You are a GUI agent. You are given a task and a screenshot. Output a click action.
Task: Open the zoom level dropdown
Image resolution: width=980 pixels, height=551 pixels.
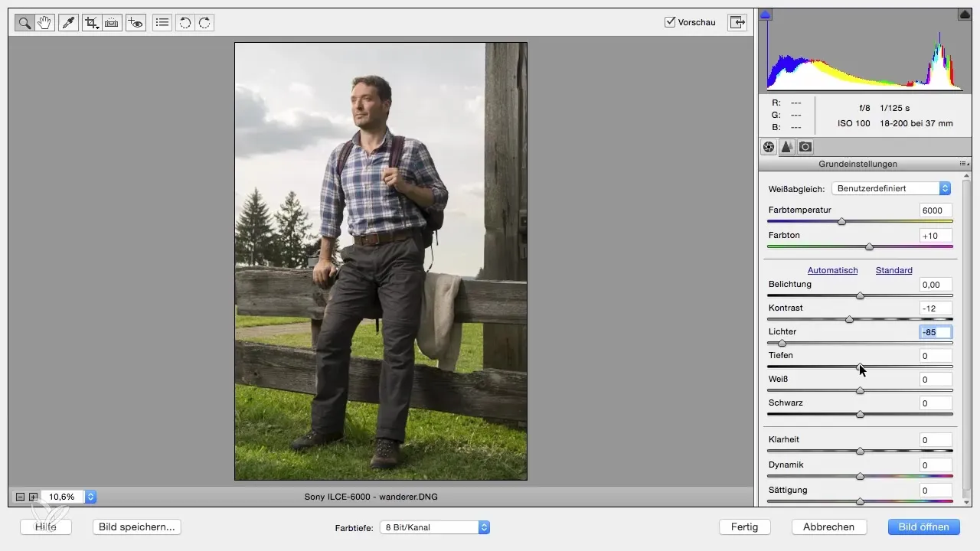(x=90, y=497)
